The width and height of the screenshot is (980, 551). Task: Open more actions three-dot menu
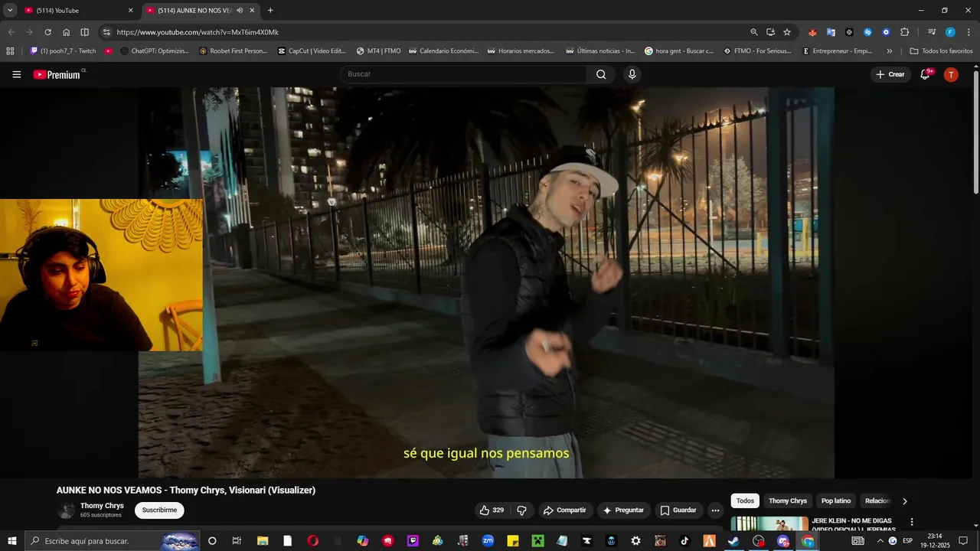[715, 510]
